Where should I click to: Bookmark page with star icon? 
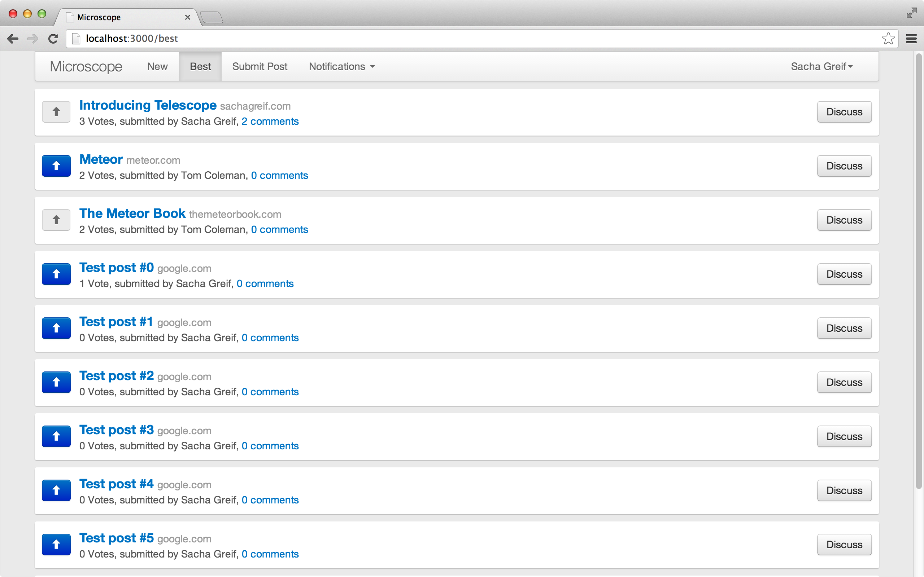coord(888,39)
